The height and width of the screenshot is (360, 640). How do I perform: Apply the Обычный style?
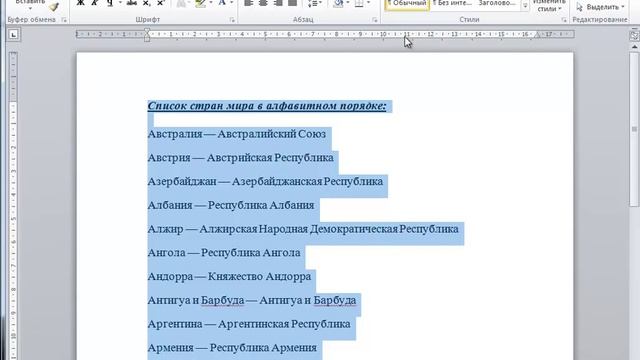407,4
